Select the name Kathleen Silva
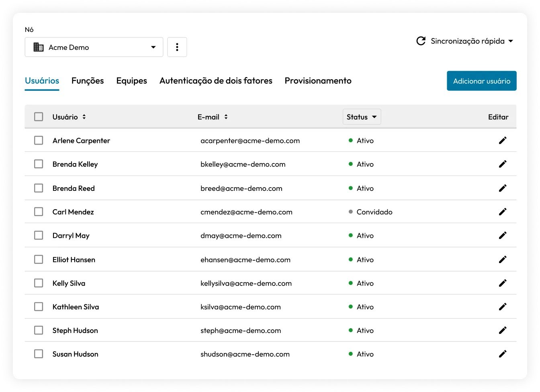The width and height of the screenshot is (540, 392). (x=76, y=307)
